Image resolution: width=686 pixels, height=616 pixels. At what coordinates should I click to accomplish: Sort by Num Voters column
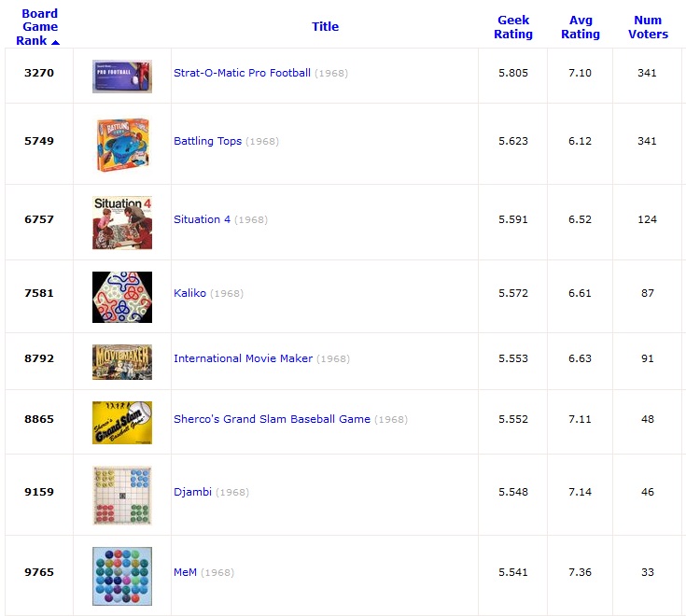[x=648, y=27]
